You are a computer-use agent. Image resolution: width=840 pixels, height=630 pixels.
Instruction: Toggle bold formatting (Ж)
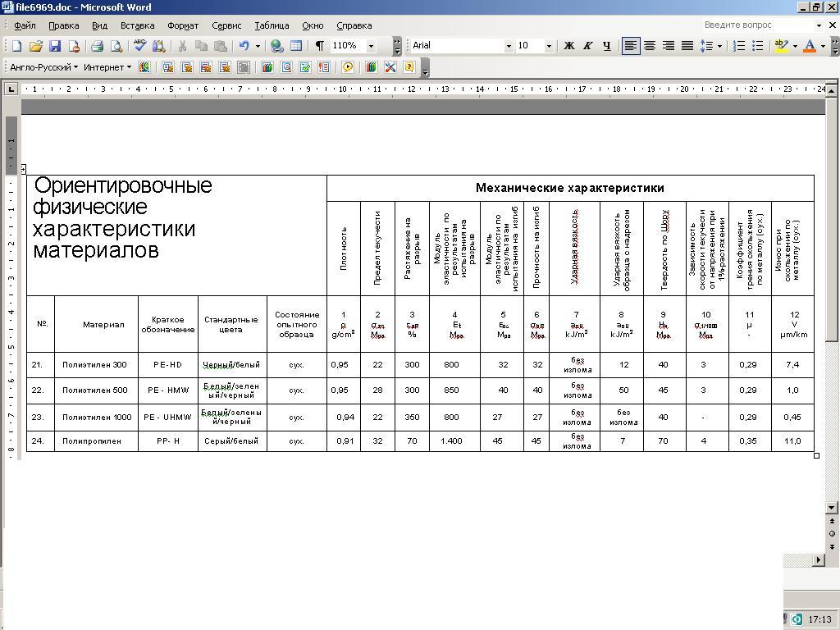click(x=568, y=46)
